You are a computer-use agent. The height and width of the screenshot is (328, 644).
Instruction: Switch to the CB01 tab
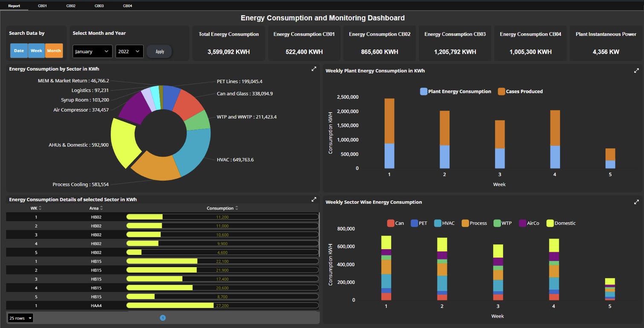[42, 6]
